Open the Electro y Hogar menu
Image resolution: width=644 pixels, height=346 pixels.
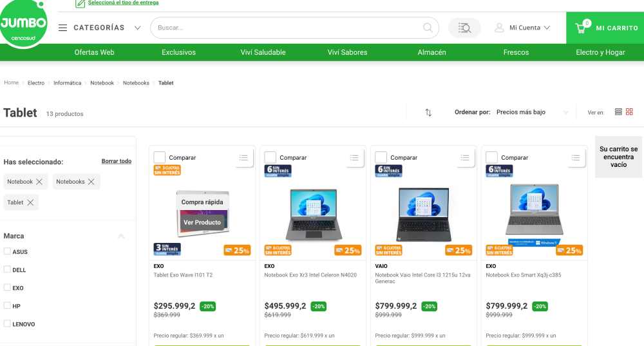pyautogui.click(x=600, y=52)
